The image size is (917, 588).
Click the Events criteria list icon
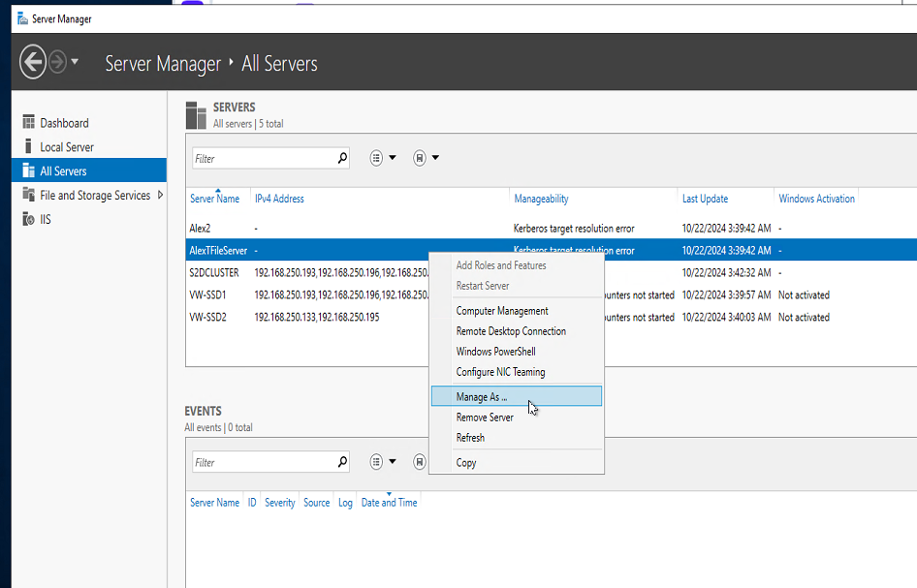[x=376, y=462]
